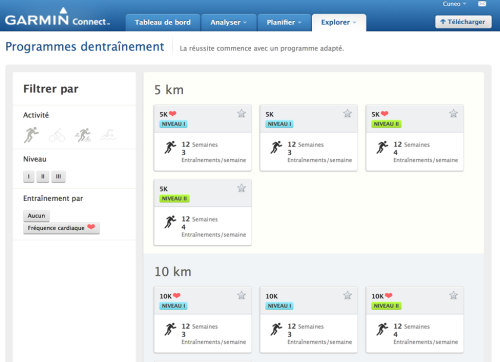Image resolution: width=500 pixels, height=362 pixels.
Task: Star the 5K Niveau II heart-rate plan
Action: [x=453, y=113]
